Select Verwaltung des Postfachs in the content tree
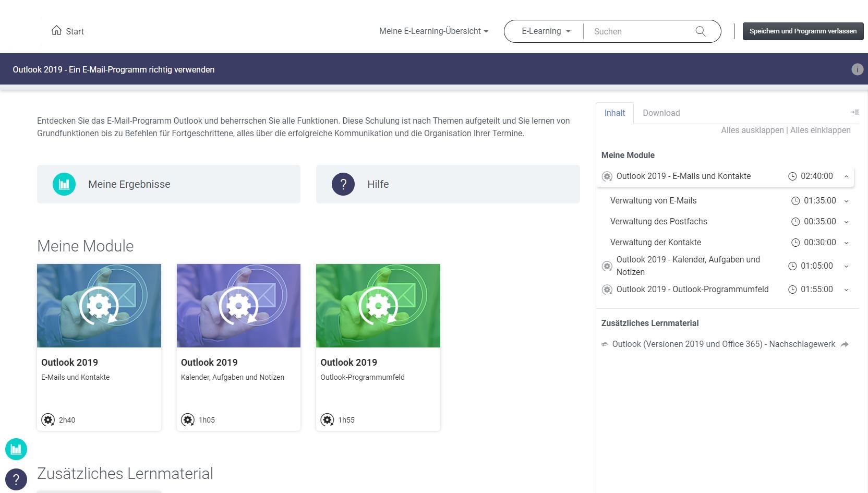 (658, 222)
